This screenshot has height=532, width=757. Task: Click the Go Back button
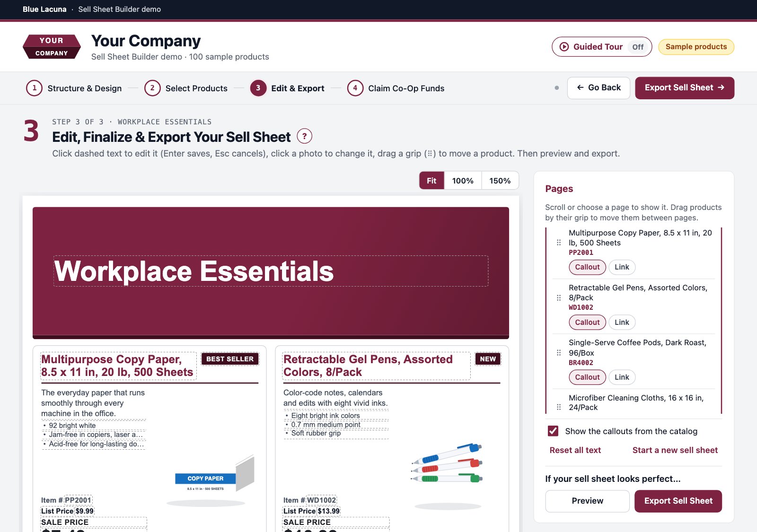click(599, 88)
